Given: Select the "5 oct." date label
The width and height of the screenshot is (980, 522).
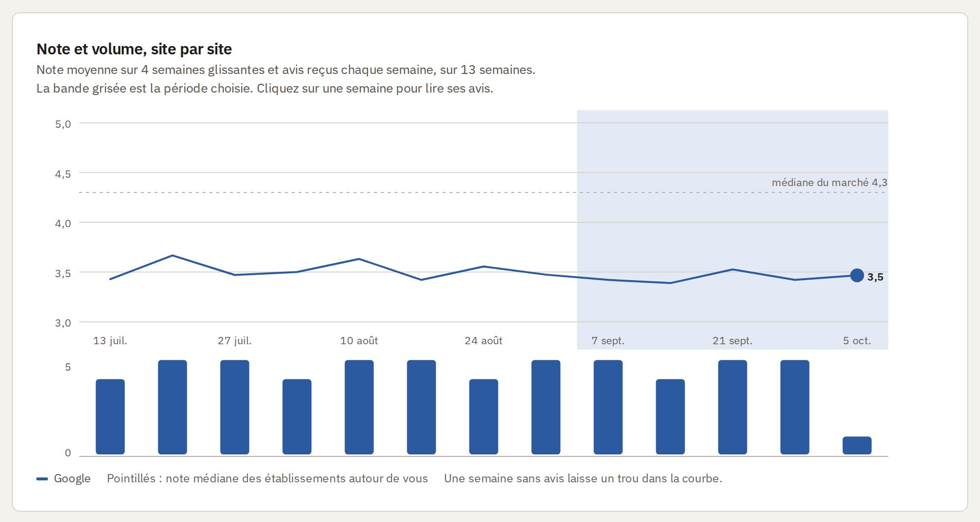Looking at the screenshot, I should pos(857,341).
